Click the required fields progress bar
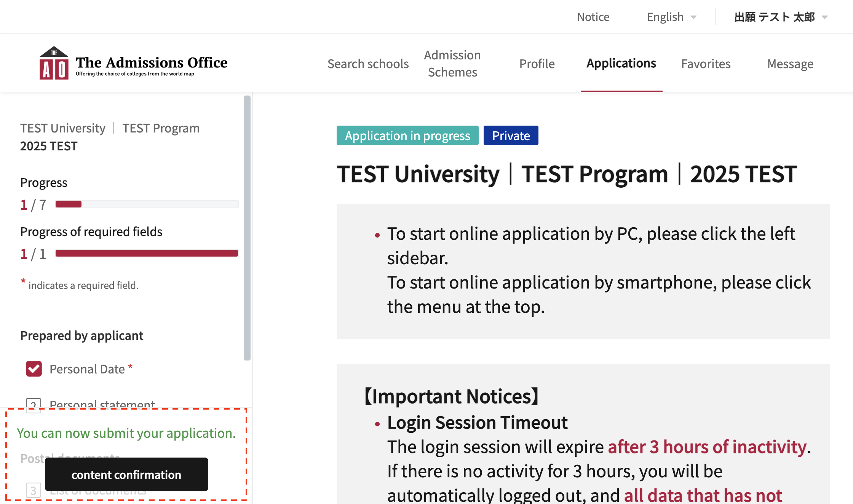Screen dimensions: 853x504 [x=147, y=253]
